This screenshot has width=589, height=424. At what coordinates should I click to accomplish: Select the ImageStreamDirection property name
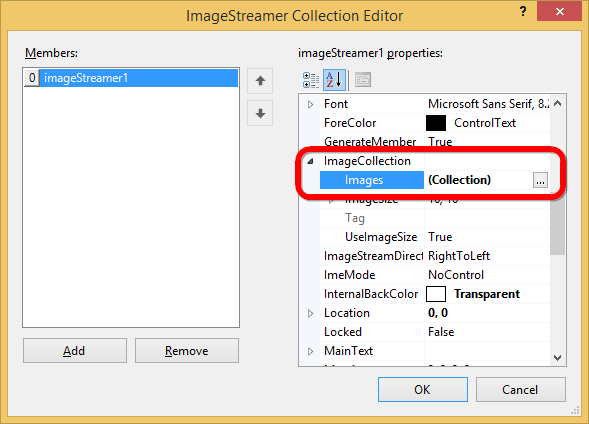[373, 256]
